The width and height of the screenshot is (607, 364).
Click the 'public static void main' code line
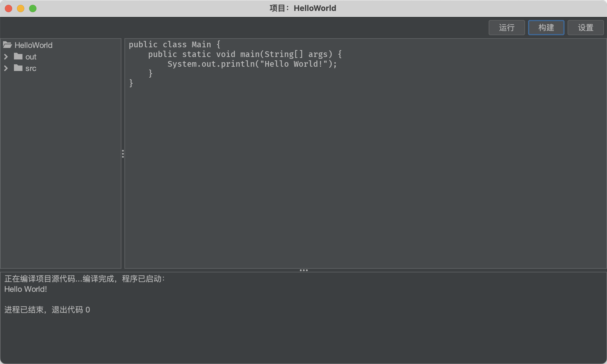[x=245, y=54]
